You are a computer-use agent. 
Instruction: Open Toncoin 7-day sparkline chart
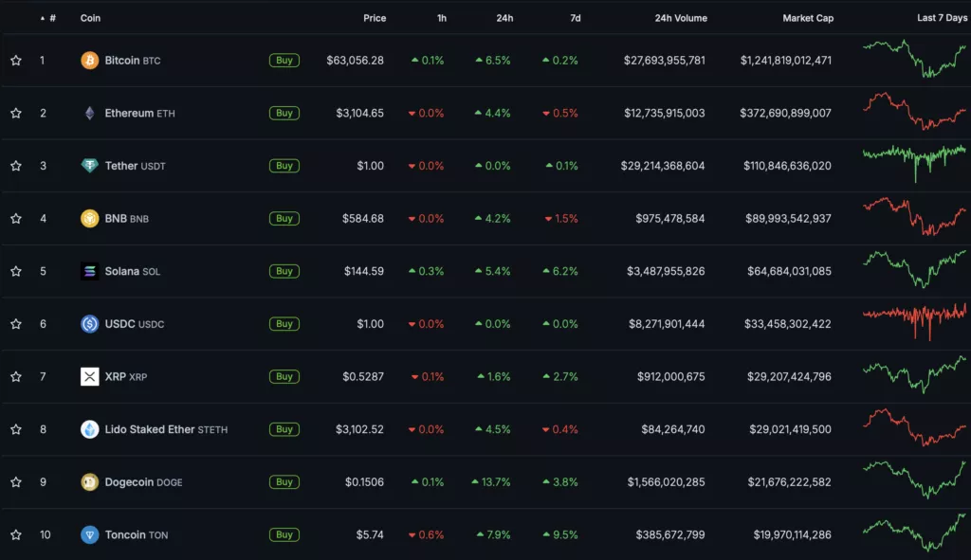click(914, 533)
